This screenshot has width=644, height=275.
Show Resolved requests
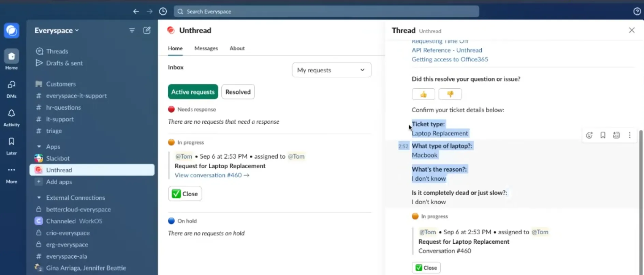click(238, 92)
